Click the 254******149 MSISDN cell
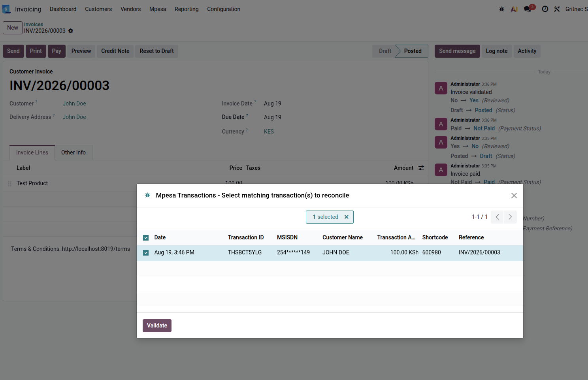The height and width of the screenshot is (380, 588). click(x=294, y=252)
